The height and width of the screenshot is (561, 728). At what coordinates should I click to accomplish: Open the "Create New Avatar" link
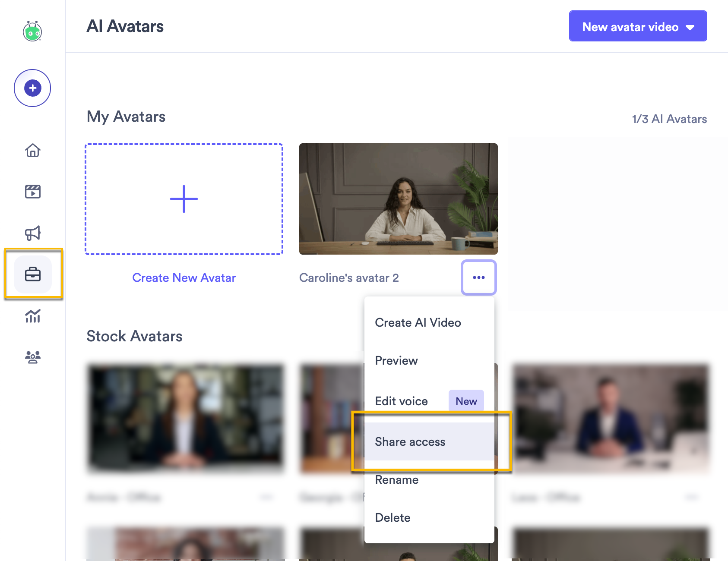pos(184,277)
